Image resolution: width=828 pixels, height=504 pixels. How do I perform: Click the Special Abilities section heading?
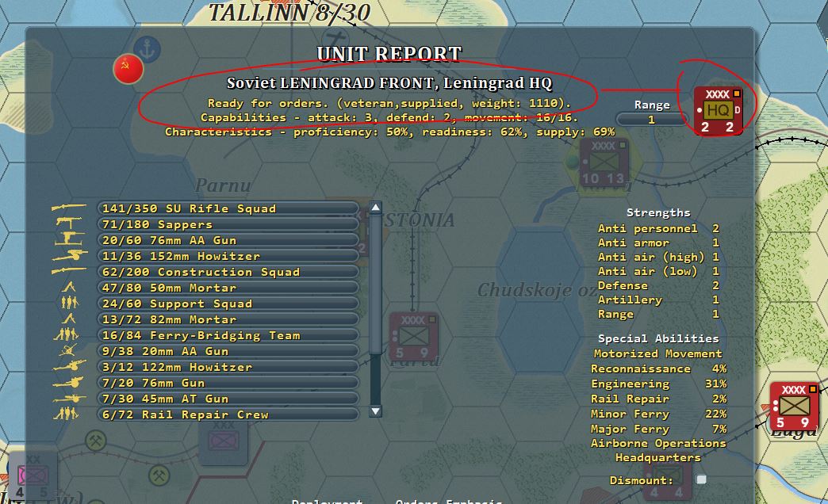click(658, 339)
